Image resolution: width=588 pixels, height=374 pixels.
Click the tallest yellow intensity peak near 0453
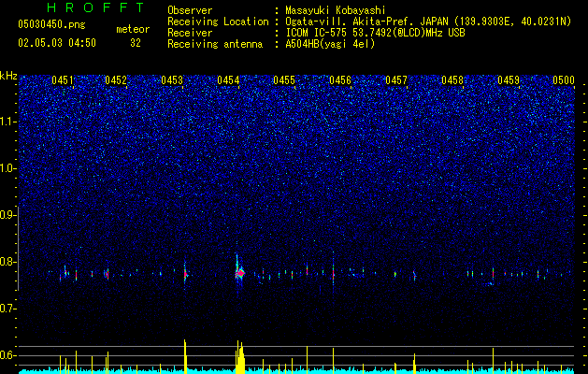pos(185,356)
